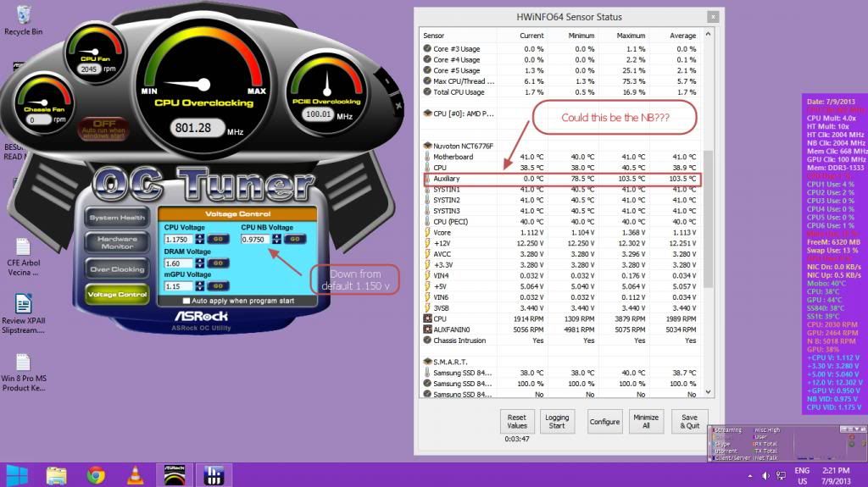The width and height of the screenshot is (868, 487).
Task: Enable Auto apply when program start checkbox
Action: point(187,301)
